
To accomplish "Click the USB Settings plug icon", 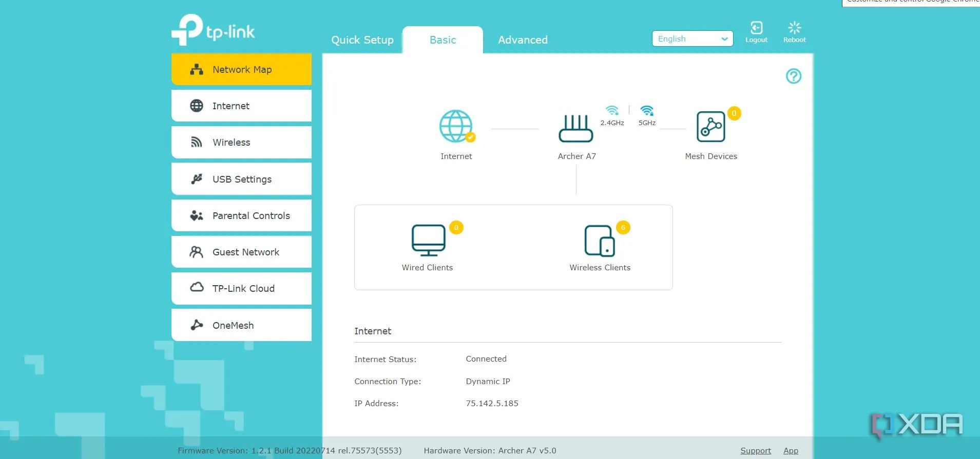I will click(197, 179).
